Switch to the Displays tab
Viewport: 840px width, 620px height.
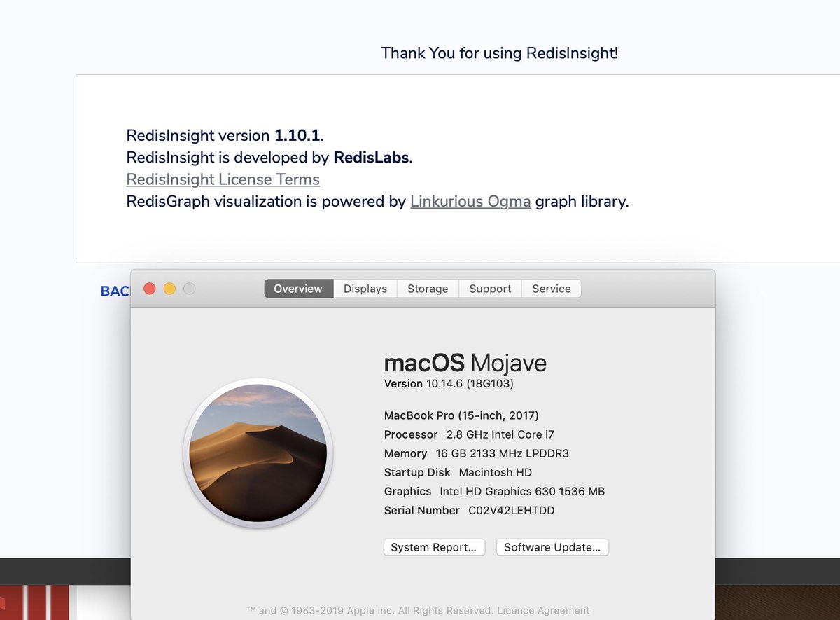[364, 289]
